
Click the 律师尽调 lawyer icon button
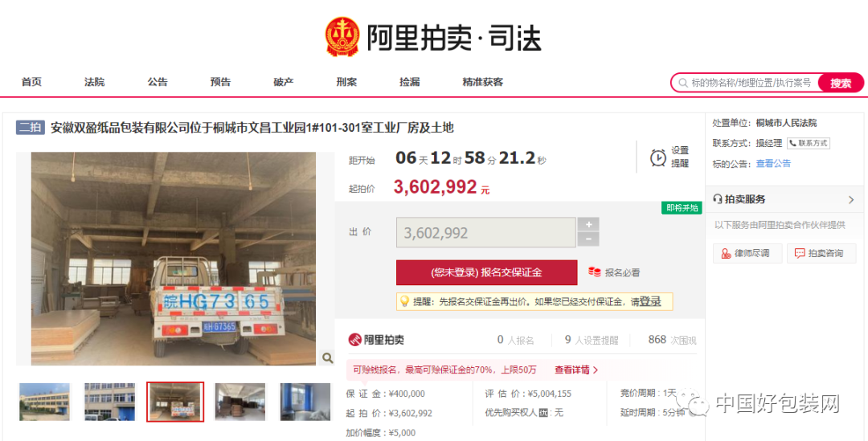click(748, 253)
